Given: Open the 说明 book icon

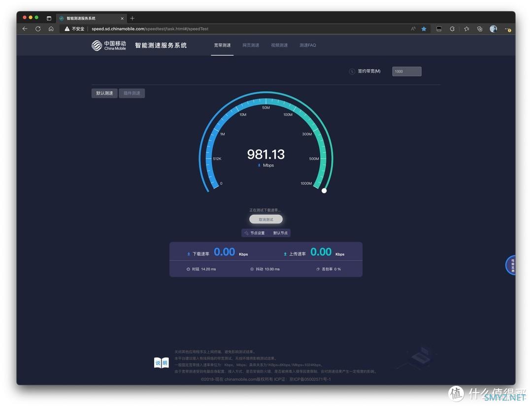Looking at the screenshot, I should [162, 363].
